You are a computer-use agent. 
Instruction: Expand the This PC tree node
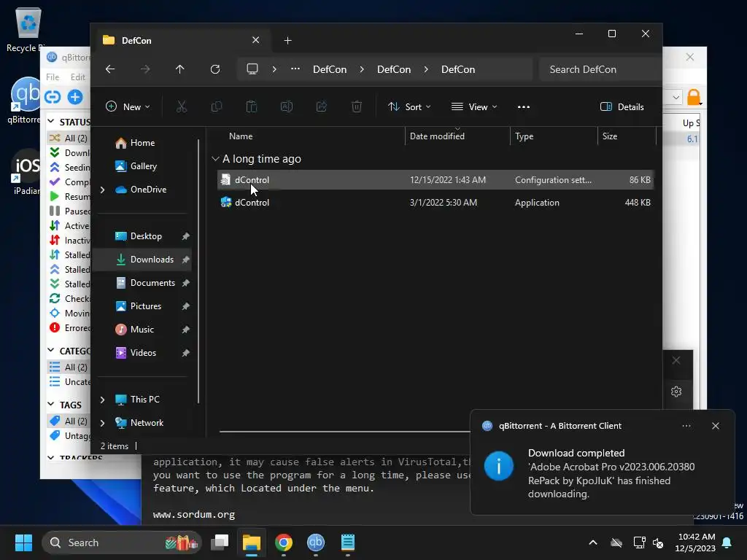(x=102, y=400)
